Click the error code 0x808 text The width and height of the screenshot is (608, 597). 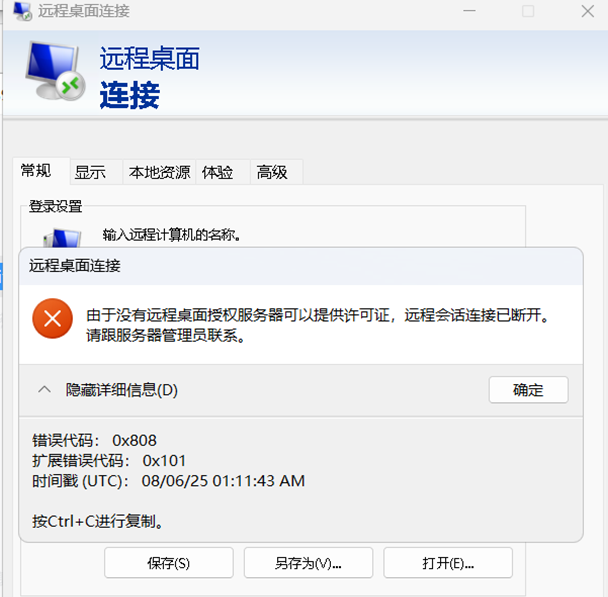tap(134, 441)
